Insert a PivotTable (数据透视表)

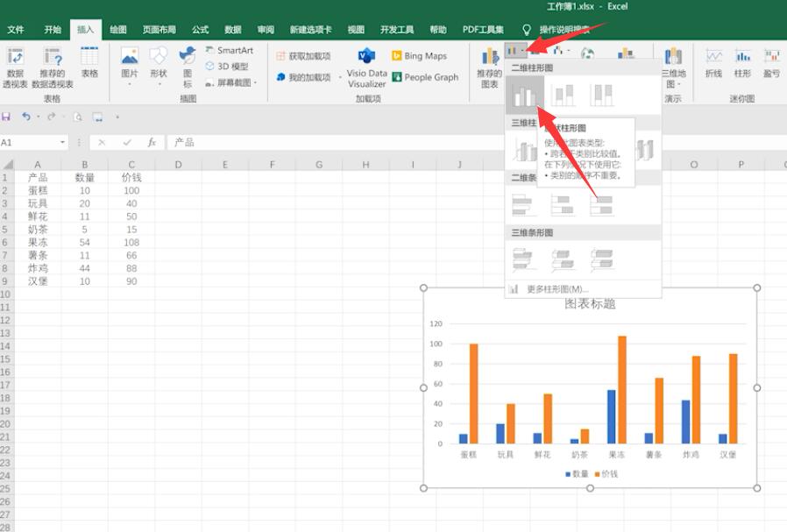(15, 68)
